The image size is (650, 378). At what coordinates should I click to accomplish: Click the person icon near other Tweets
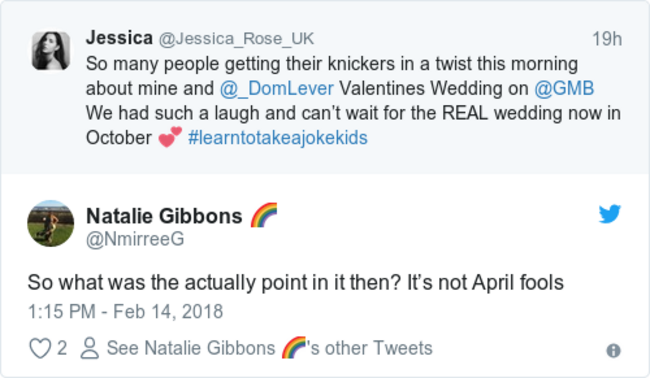[x=90, y=348]
